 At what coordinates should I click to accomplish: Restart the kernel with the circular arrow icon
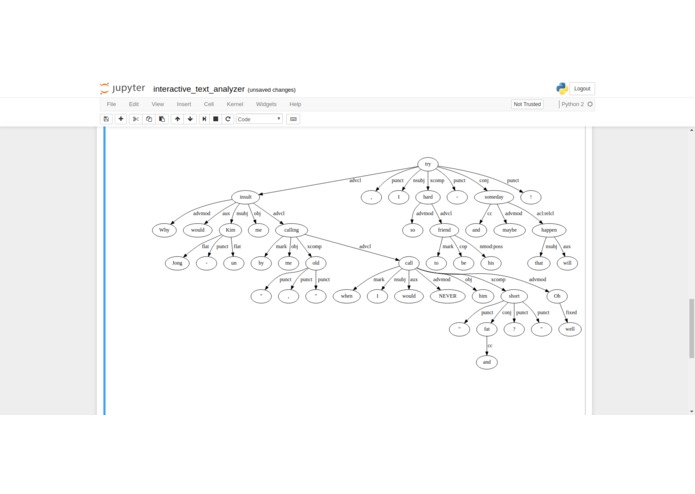point(228,119)
